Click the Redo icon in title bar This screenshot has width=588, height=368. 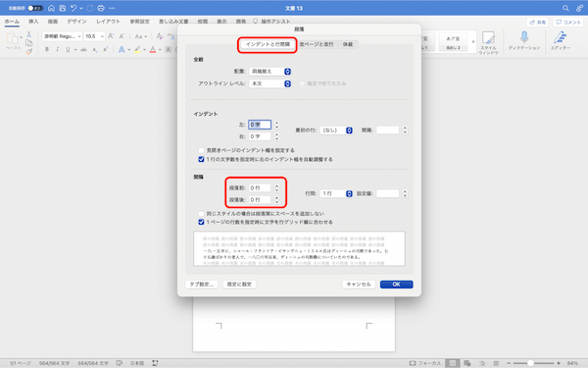pyautogui.click(x=89, y=8)
